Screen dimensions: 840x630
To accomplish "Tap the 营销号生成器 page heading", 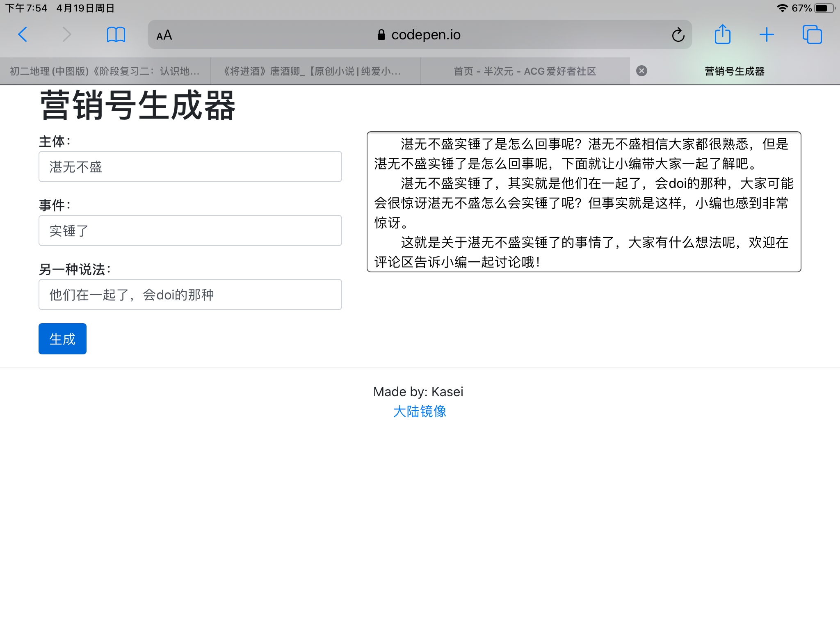I will click(138, 105).
